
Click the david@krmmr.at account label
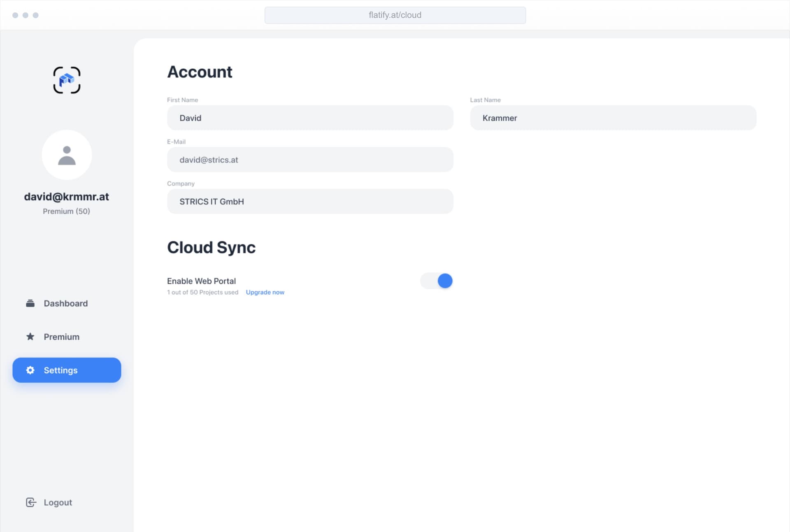click(x=66, y=197)
